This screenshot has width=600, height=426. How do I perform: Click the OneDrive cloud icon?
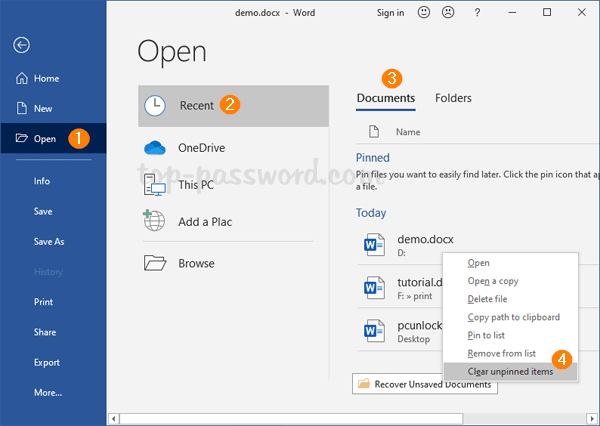tap(154, 148)
